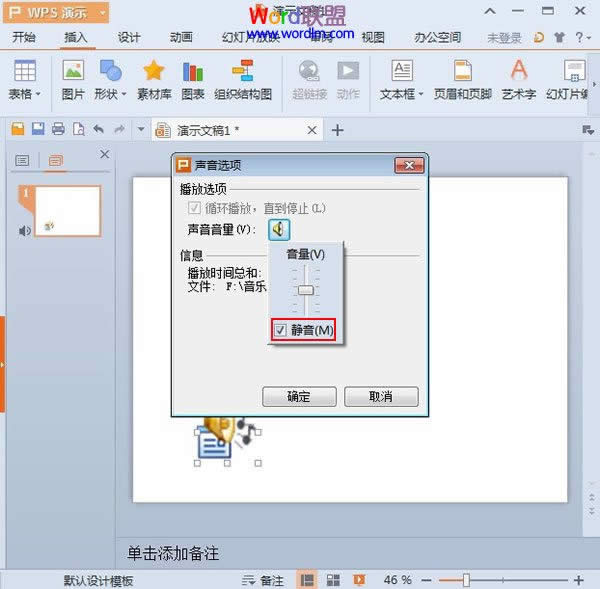Open the 动画 animation tab

click(181, 37)
